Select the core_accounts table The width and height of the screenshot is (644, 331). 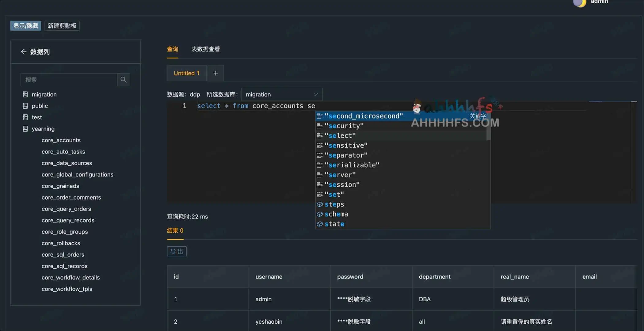point(61,140)
